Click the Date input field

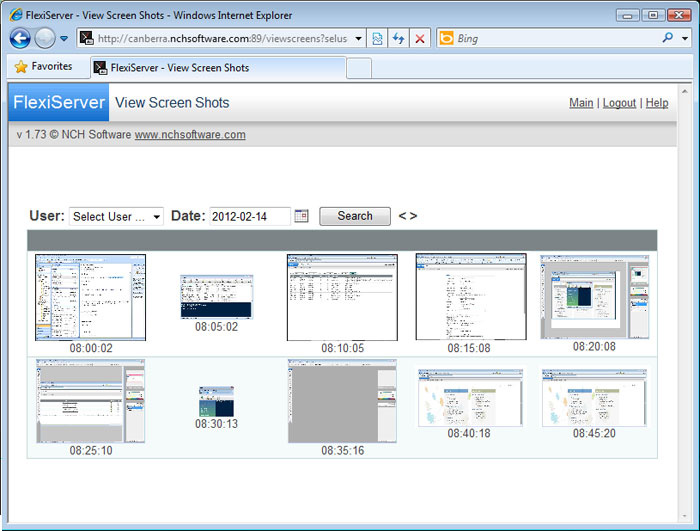250,217
